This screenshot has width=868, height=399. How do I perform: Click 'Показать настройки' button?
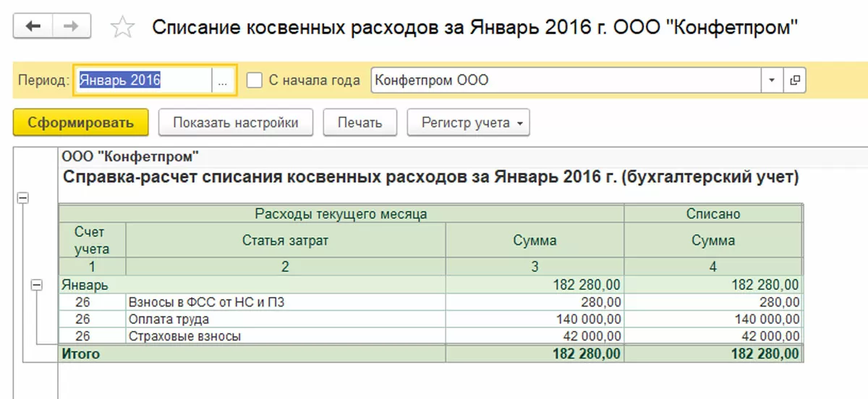pyautogui.click(x=236, y=123)
